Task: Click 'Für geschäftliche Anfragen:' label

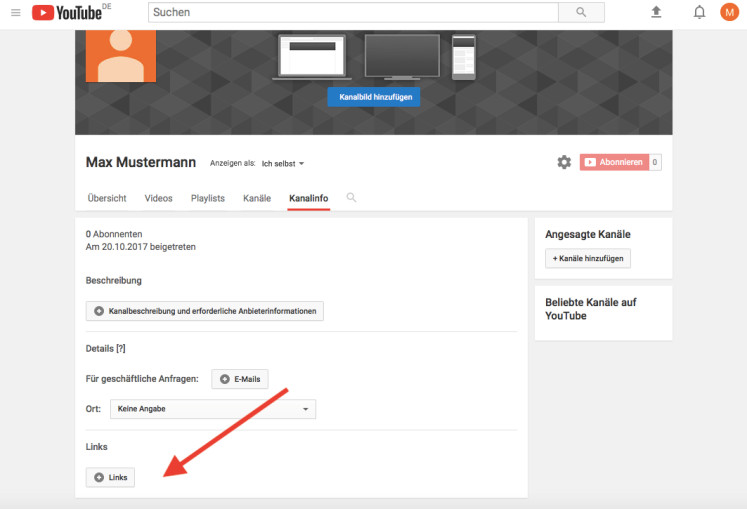Action: (x=142, y=379)
